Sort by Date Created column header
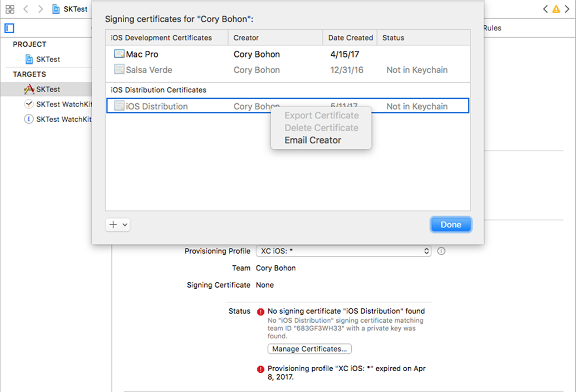 pyautogui.click(x=350, y=38)
